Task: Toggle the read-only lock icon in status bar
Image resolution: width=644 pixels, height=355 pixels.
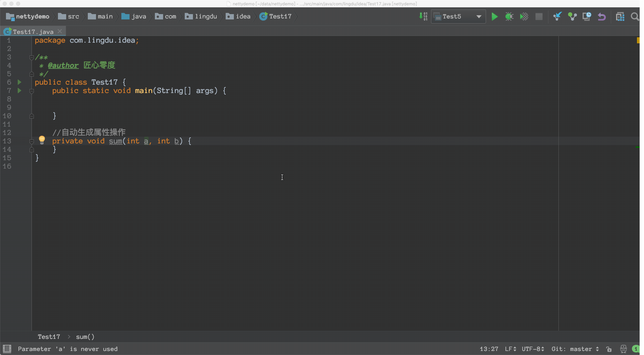Action: (x=609, y=349)
